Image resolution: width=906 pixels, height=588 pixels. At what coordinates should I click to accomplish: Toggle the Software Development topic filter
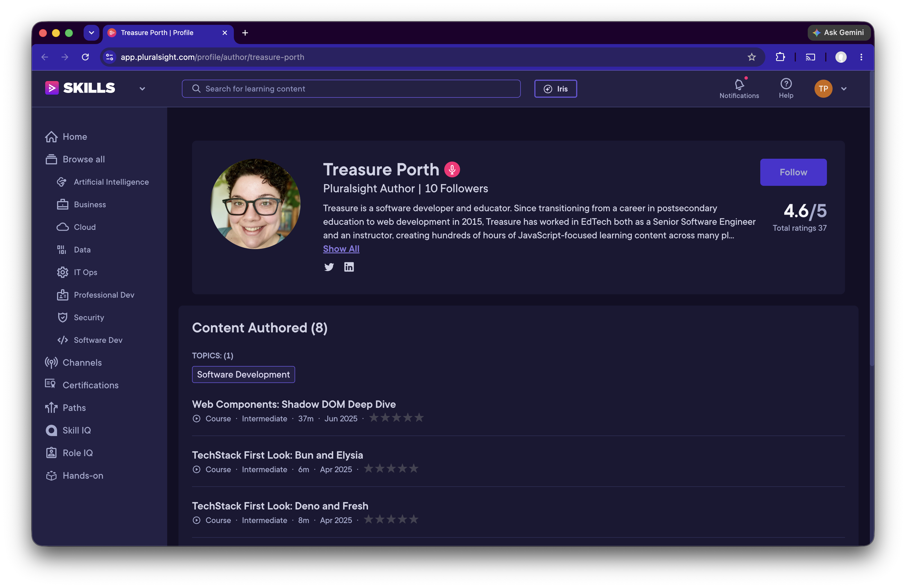point(243,374)
